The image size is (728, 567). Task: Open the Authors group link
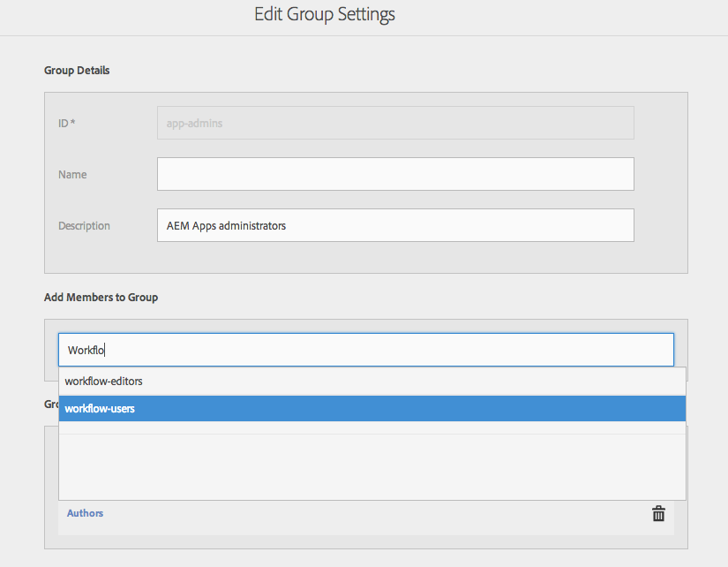click(x=85, y=513)
